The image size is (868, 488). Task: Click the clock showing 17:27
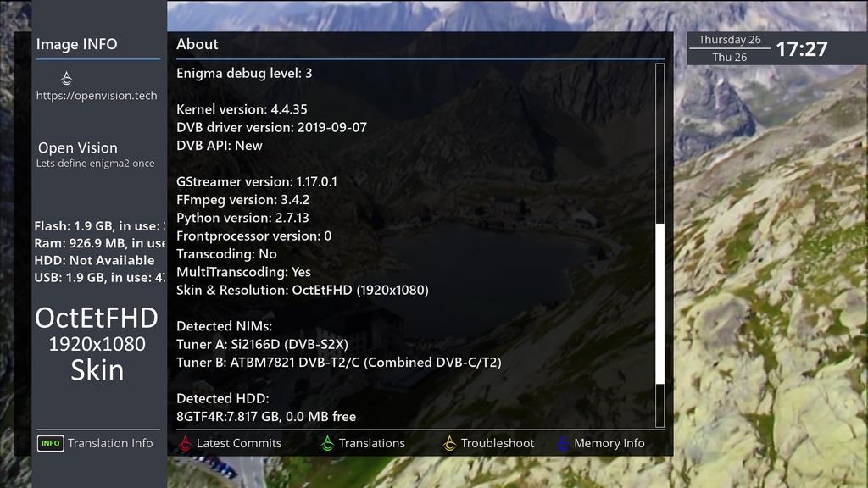pyautogui.click(x=802, y=48)
